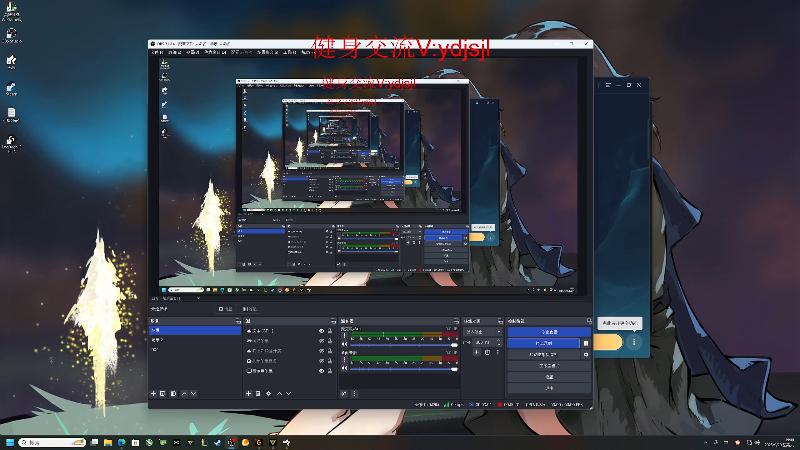Delete selected source using Sources panel trash icon
The width and height of the screenshot is (800, 450).
coord(258,393)
